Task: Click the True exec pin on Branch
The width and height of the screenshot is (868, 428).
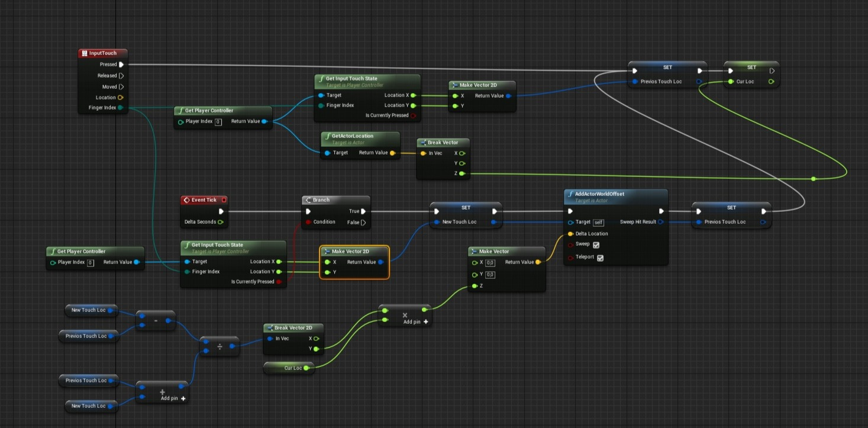Action: click(363, 211)
